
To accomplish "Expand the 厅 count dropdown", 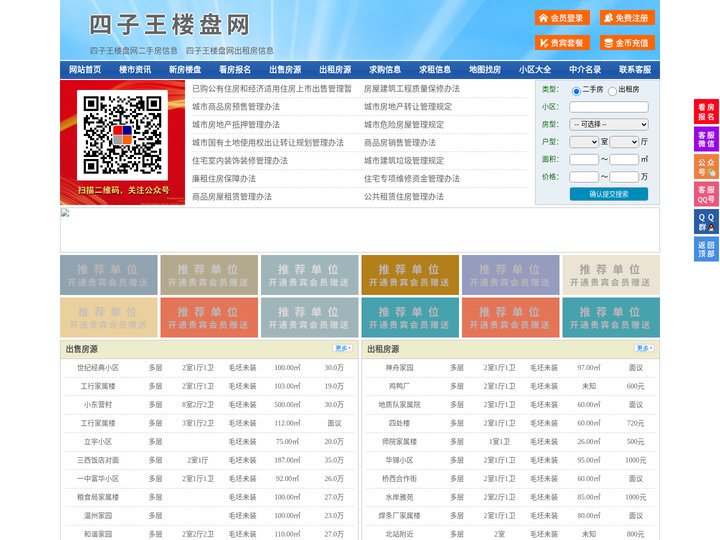I will click(624, 142).
